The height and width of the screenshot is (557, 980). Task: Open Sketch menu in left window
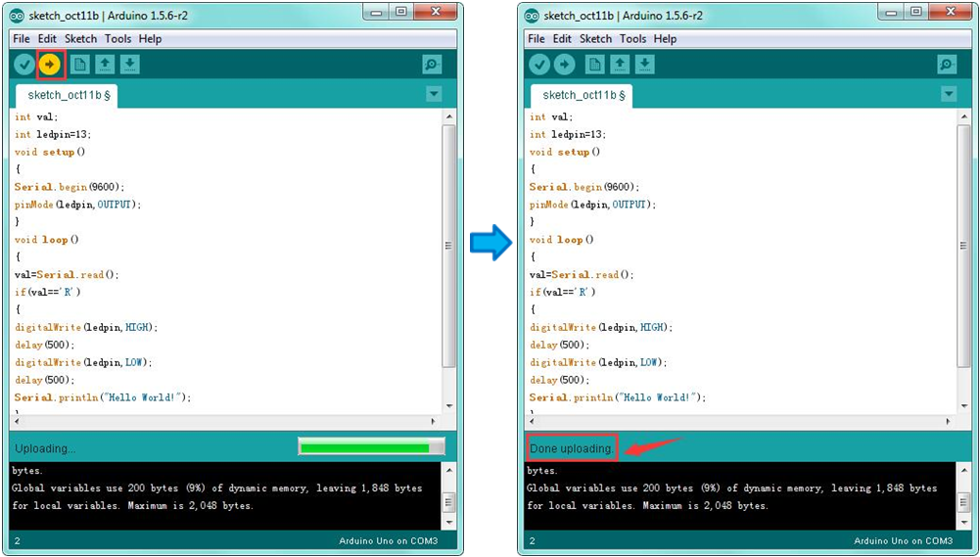tap(80, 39)
